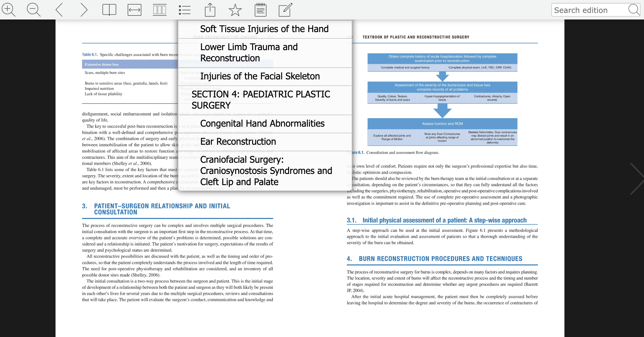The height and width of the screenshot is (337, 644).
Task: Open the page thumbnails strip view
Action: [160, 10]
